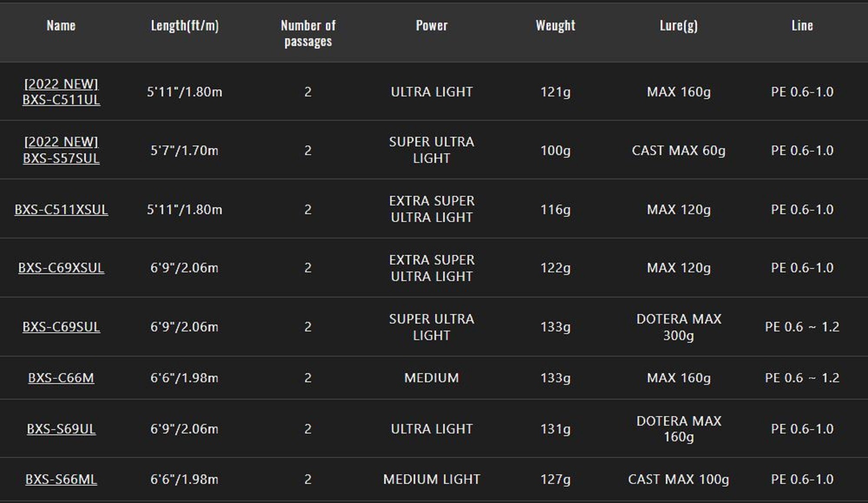Click the Length(ft/m) column header
868x503 pixels.
click(x=184, y=26)
